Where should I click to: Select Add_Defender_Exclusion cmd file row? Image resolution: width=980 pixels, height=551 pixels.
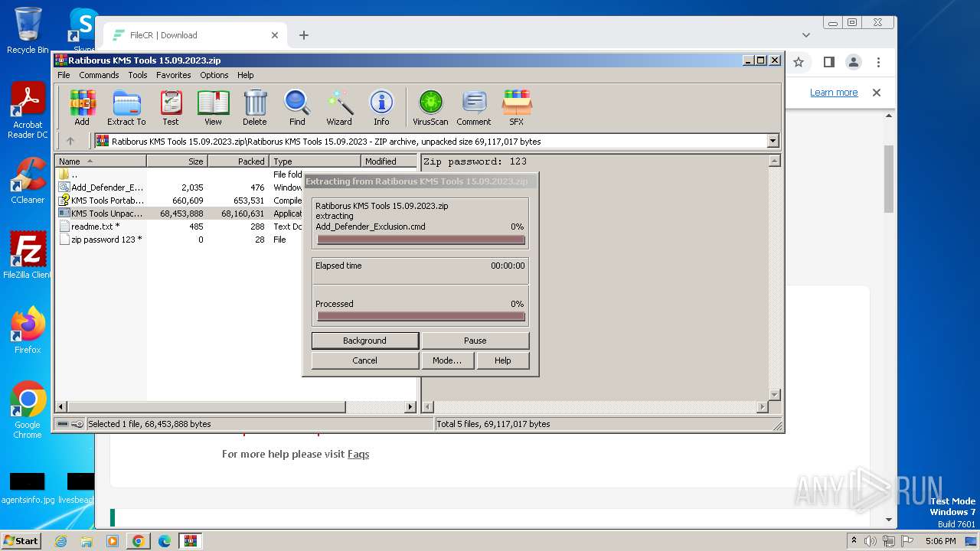click(236, 187)
